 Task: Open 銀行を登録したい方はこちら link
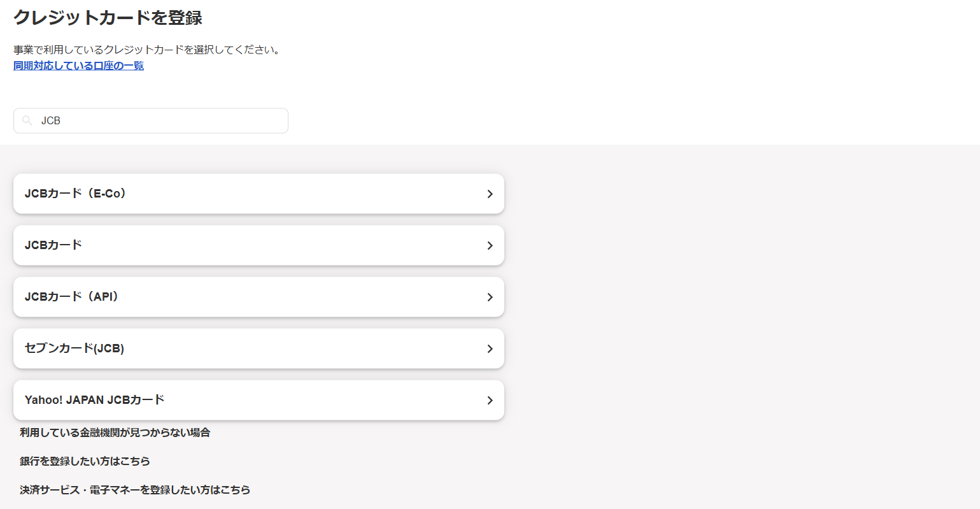85,461
